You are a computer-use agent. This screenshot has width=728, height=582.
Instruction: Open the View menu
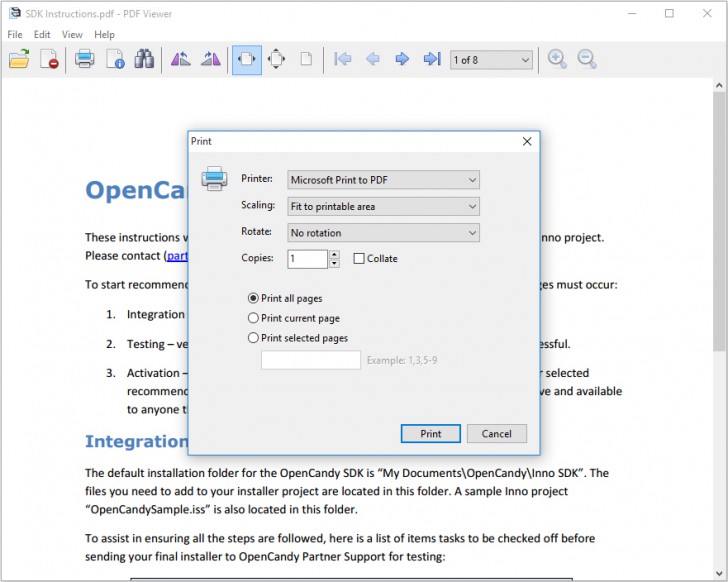(72, 34)
